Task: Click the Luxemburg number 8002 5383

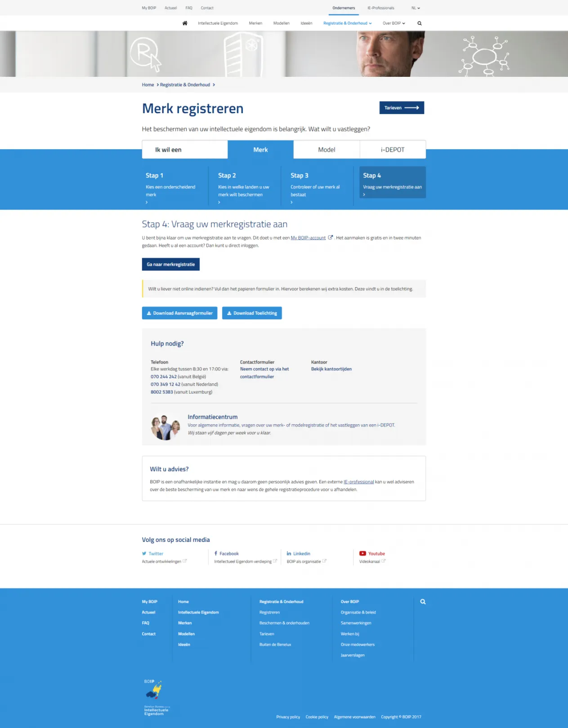Action: [162, 392]
